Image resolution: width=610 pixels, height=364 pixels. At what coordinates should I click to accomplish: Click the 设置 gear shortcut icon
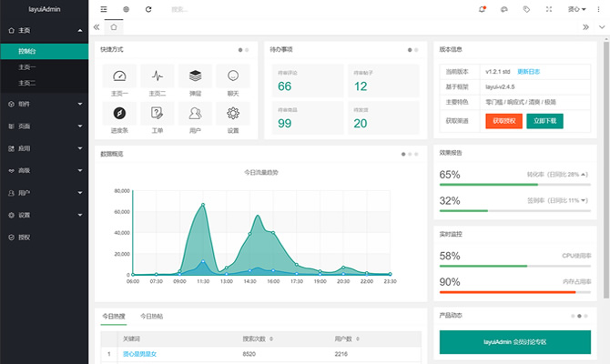click(233, 113)
